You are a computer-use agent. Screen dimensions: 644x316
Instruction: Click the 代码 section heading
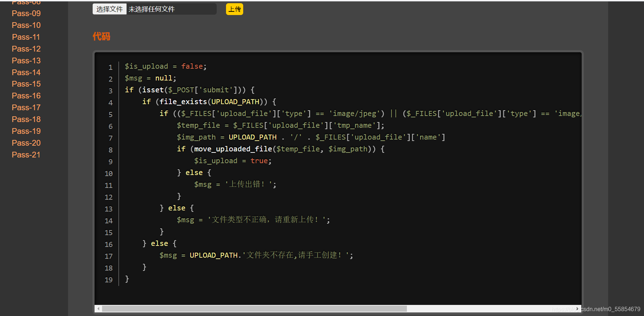click(101, 36)
